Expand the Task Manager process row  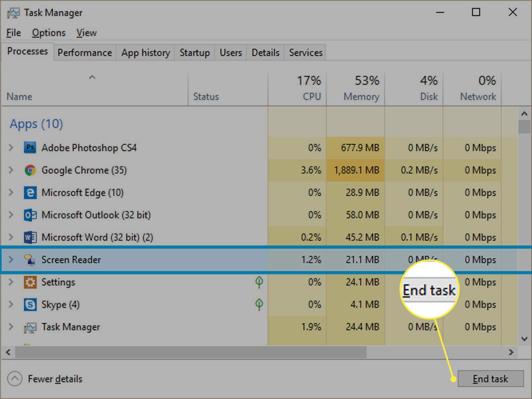11,327
